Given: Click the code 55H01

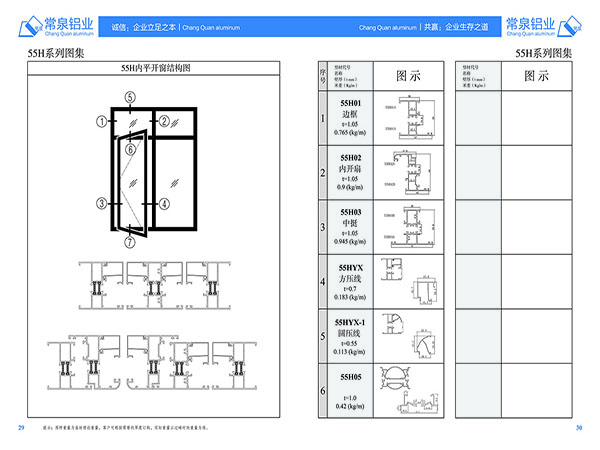Looking at the screenshot, I should click(x=351, y=103).
